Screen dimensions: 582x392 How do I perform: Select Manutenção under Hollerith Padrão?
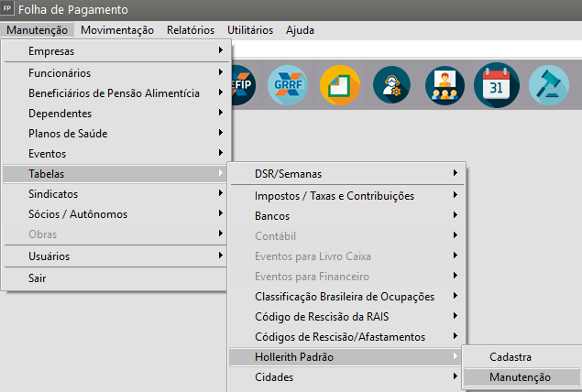[520, 376]
